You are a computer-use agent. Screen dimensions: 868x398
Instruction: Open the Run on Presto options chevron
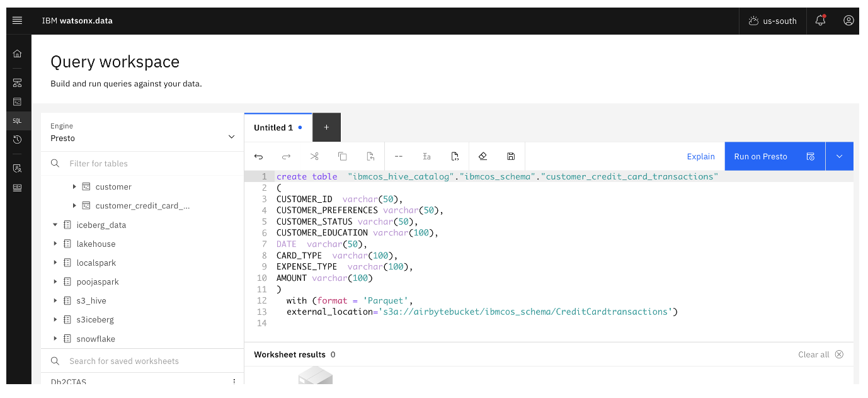[x=840, y=156]
